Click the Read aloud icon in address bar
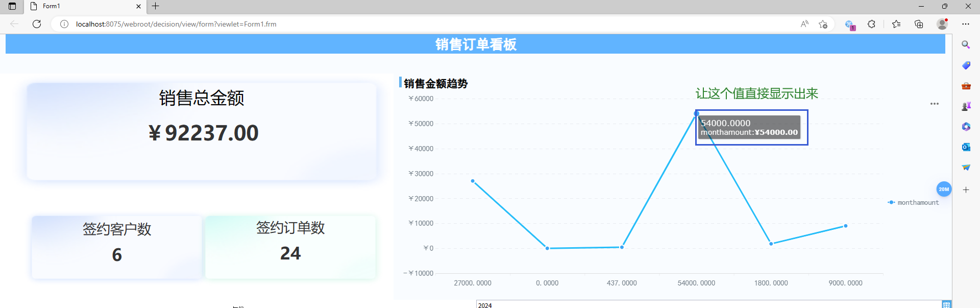Viewport: 980px width, 308px height. pyautogui.click(x=804, y=24)
